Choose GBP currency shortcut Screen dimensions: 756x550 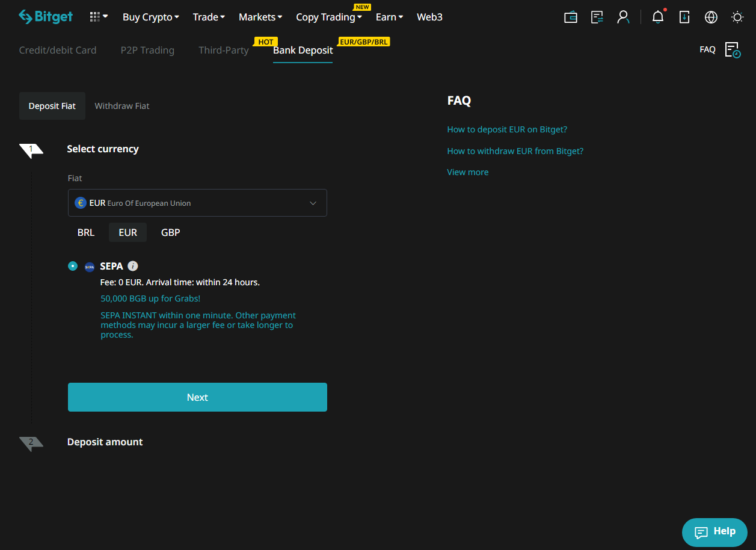(171, 232)
